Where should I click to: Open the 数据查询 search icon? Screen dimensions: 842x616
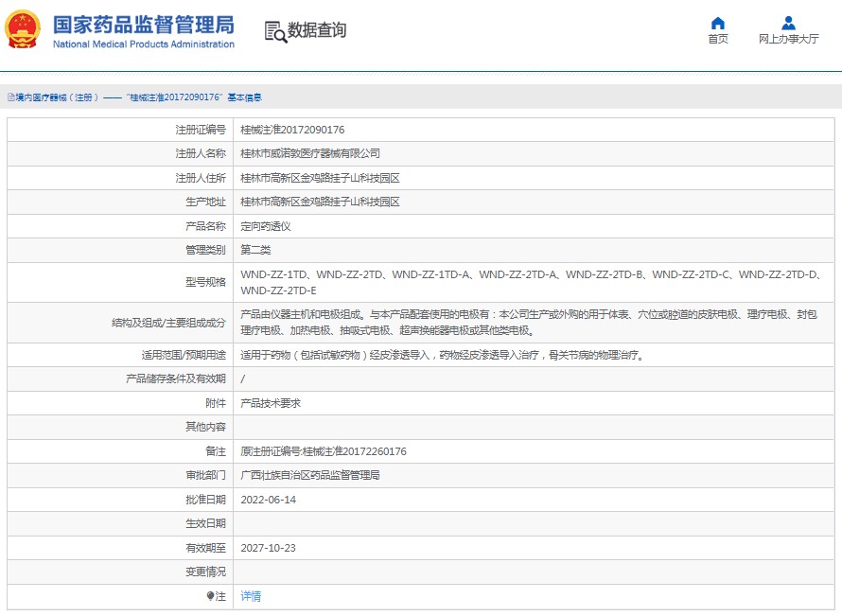click(275, 31)
